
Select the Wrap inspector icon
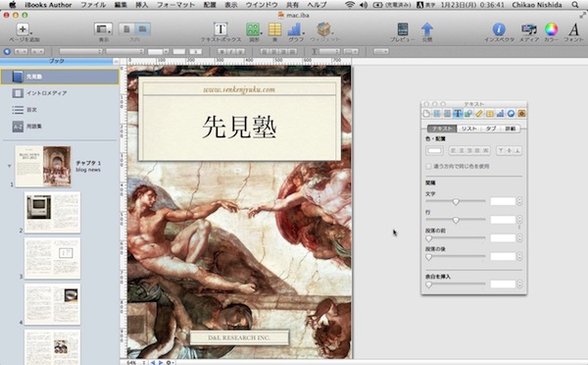pos(448,114)
